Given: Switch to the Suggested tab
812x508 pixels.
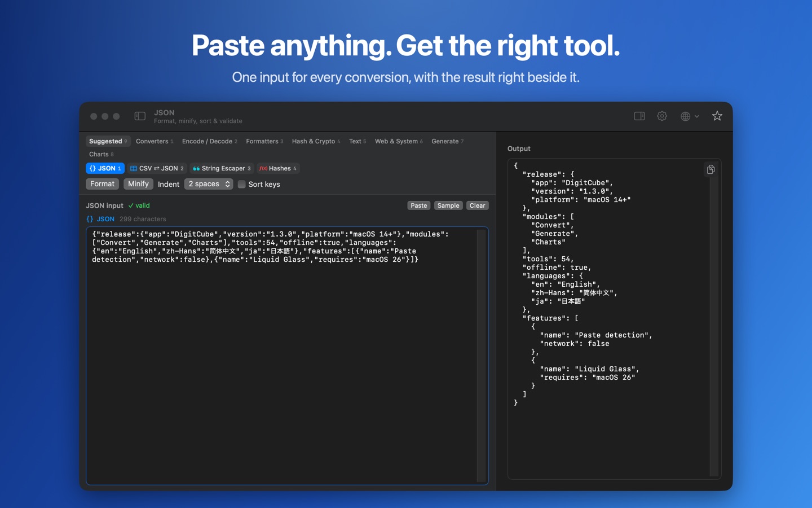Looking at the screenshot, I should pyautogui.click(x=108, y=141).
